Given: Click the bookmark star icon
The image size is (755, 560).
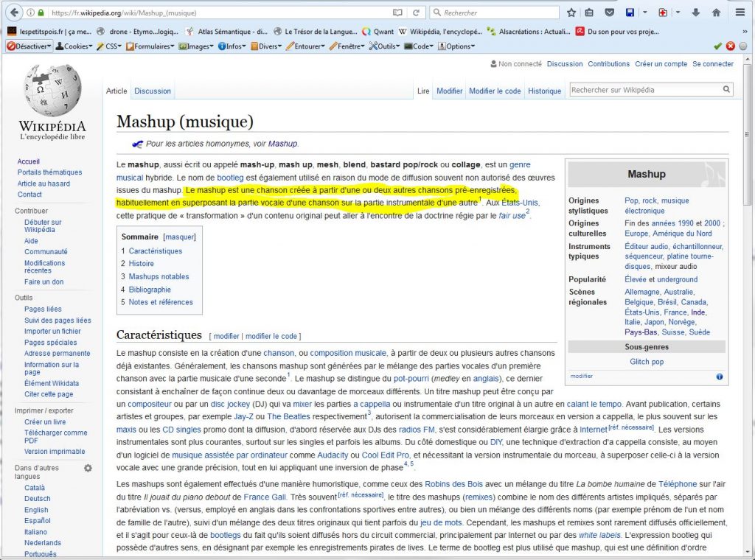Looking at the screenshot, I should tap(571, 13).
